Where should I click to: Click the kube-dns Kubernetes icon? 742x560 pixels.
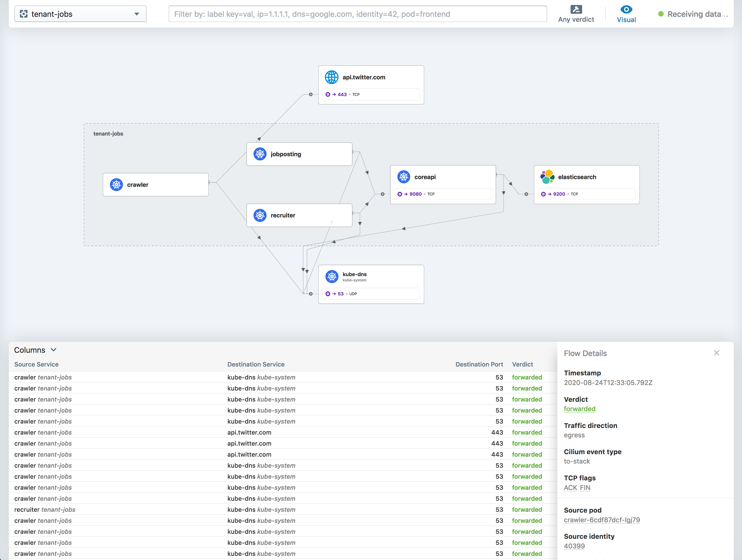[331, 276]
